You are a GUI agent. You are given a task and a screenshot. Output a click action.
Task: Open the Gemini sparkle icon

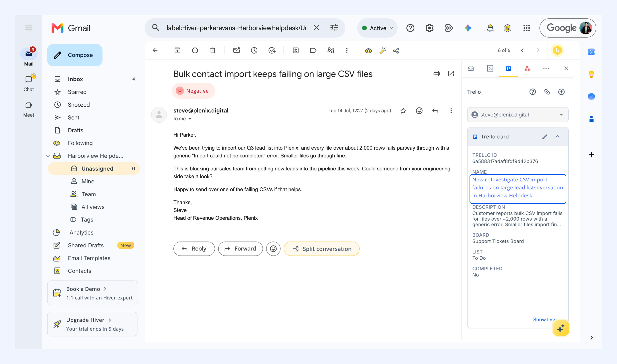[x=468, y=28]
